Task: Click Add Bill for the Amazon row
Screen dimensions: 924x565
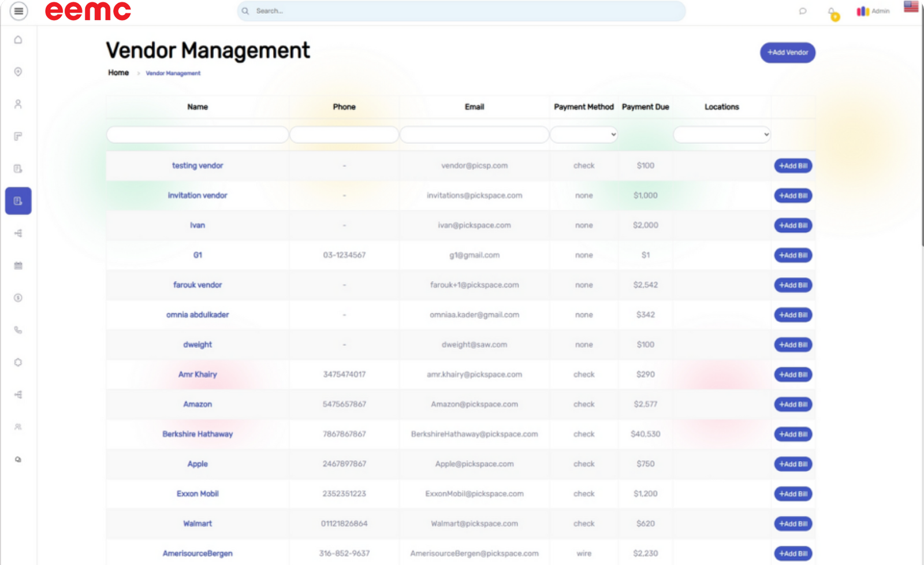Action: 793,404
